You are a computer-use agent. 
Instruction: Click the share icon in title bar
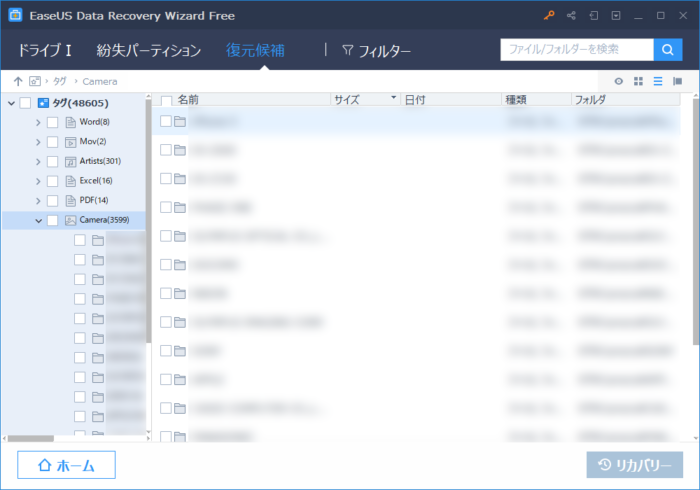[571, 16]
